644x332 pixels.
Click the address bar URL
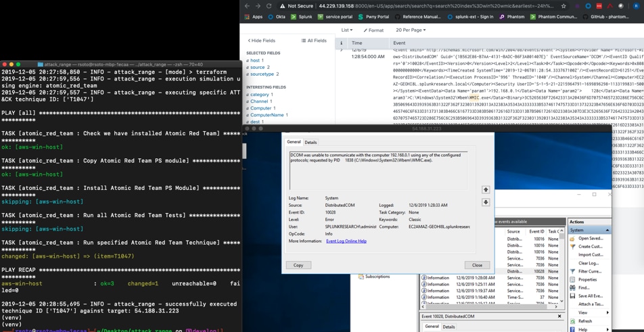[x=436, y=6]
